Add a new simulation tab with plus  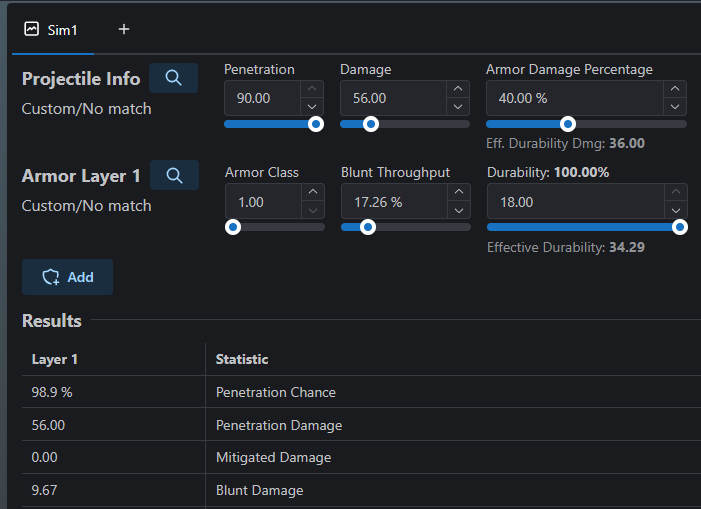pyautogui.click(x=124, y=29)
